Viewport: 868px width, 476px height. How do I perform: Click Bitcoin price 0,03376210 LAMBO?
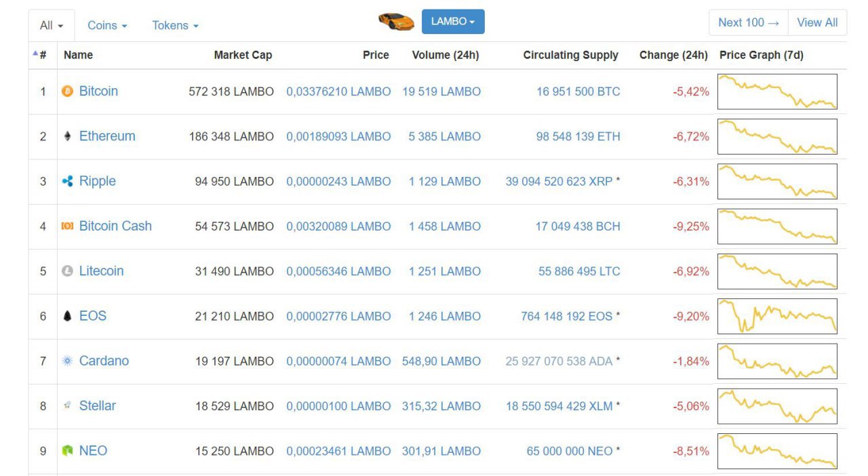(x=338, y=92)
